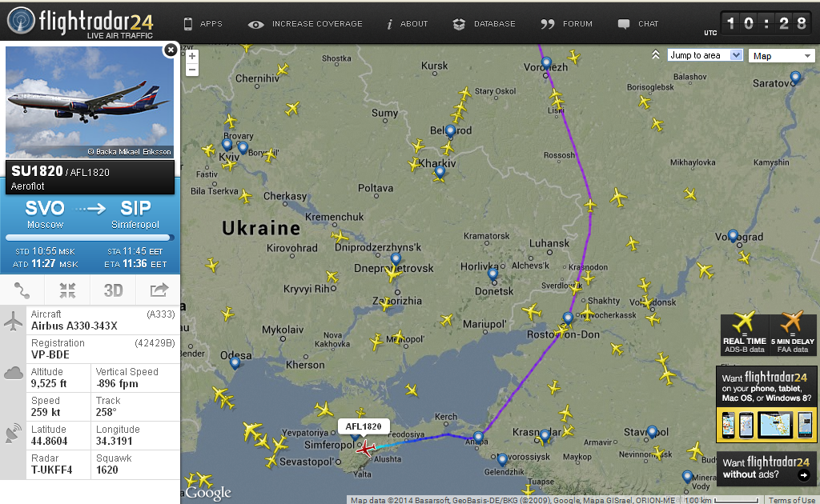
Task: Click the Saratov airport pin
Action: 795,78
